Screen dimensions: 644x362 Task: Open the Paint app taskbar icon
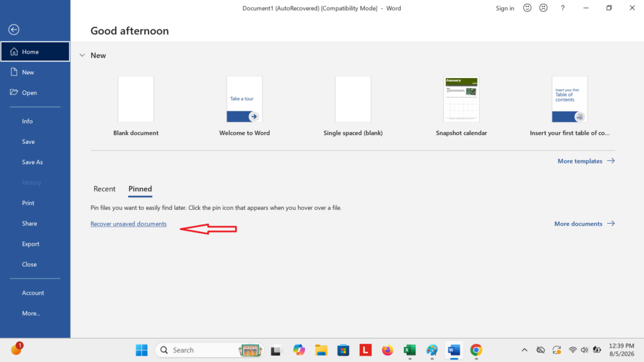431,350
